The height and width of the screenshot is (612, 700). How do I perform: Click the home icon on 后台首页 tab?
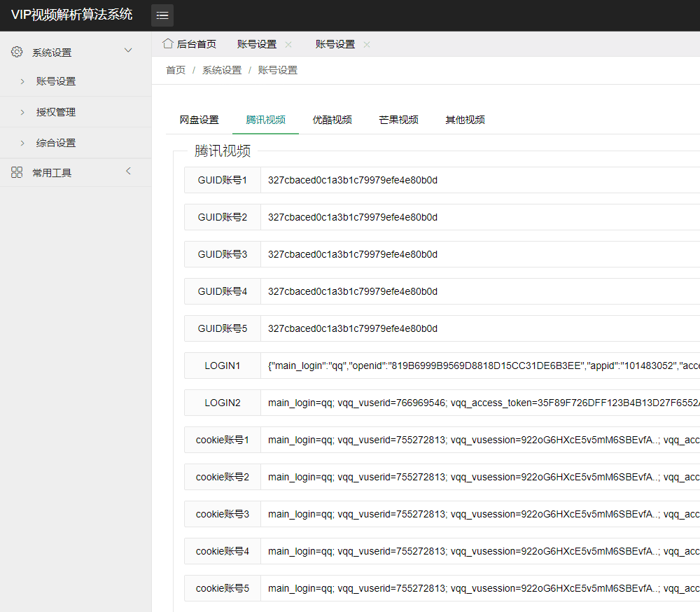pyautogui.click(x=168, y=44)
